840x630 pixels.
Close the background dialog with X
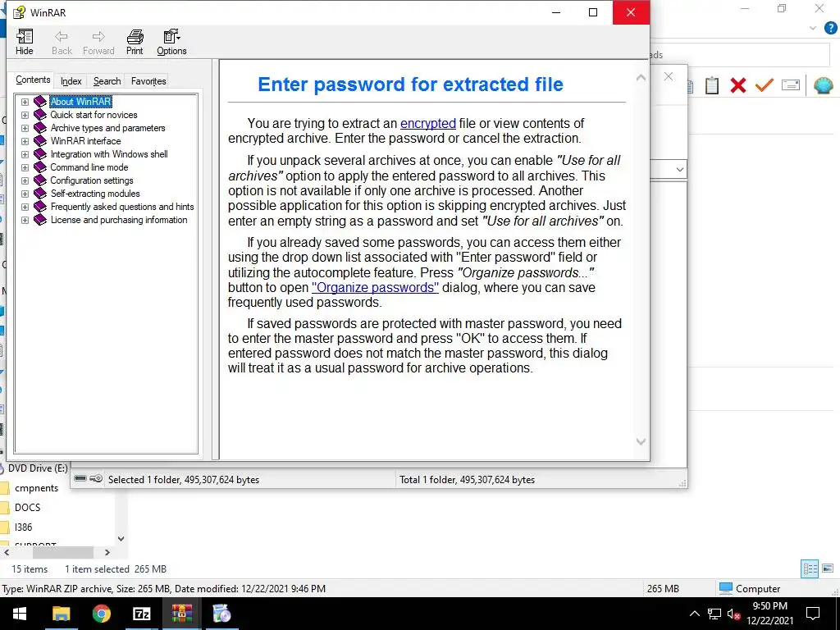click(668, 76)
